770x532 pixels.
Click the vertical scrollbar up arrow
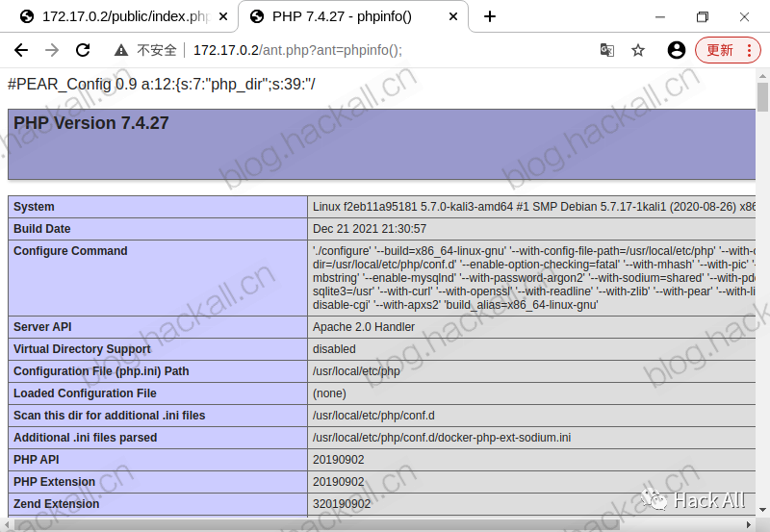coord(762,76)
